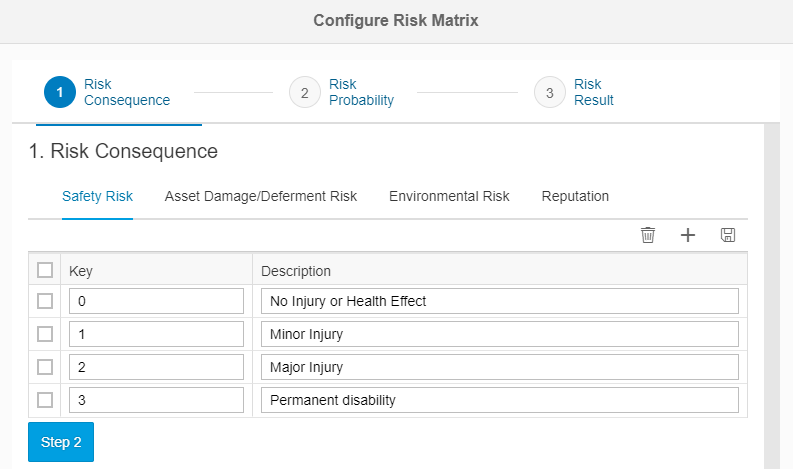Tick the Major Injury row checkbox
Viewport: 793px width, 469px height.
pyautogui.click(x=45, y=367)
